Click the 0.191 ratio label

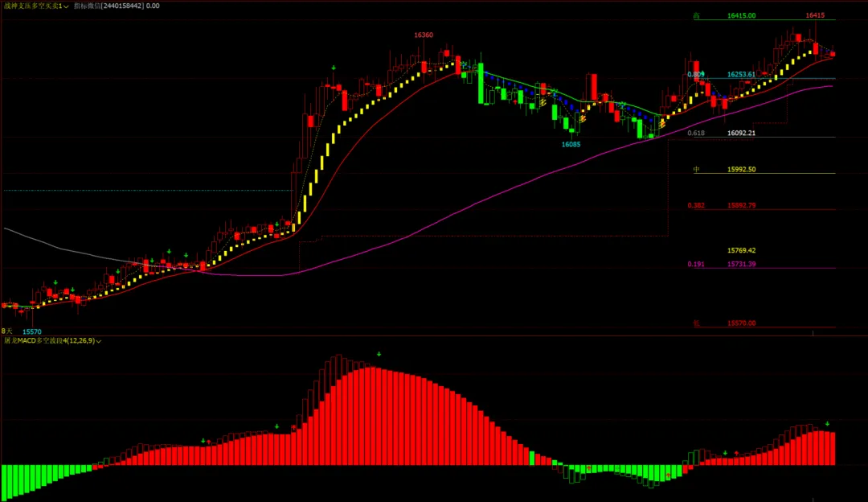click(696, 265)
